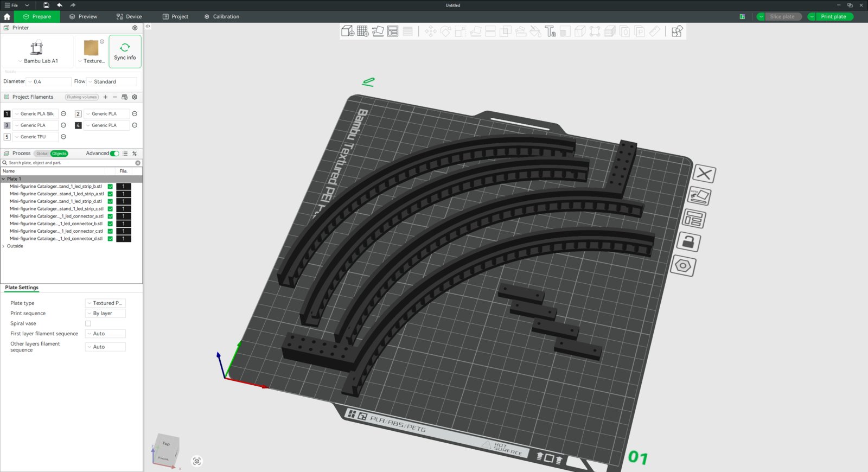868x472 pixels.
Task: Click the Sync info button
Action: coord(125,52)
